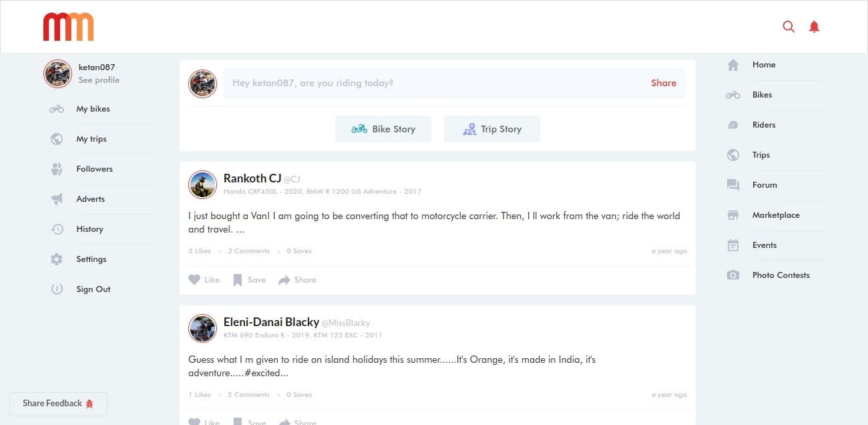Click the gear icon beside Settings
This screenshot has width=868, height=425.
click(57, 259)
